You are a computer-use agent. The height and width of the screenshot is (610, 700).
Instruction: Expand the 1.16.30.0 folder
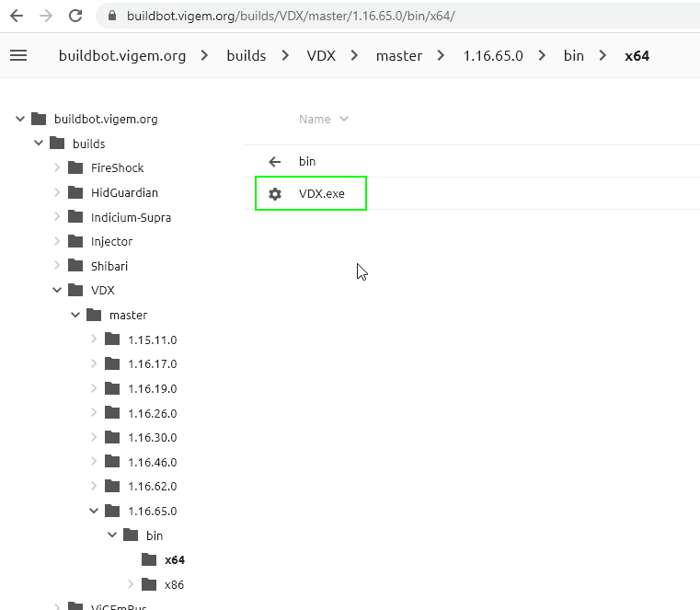(94, 437)
